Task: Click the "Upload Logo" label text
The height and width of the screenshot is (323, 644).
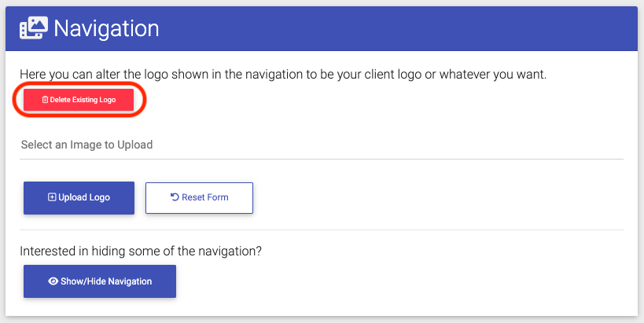Action: point(84,197)
